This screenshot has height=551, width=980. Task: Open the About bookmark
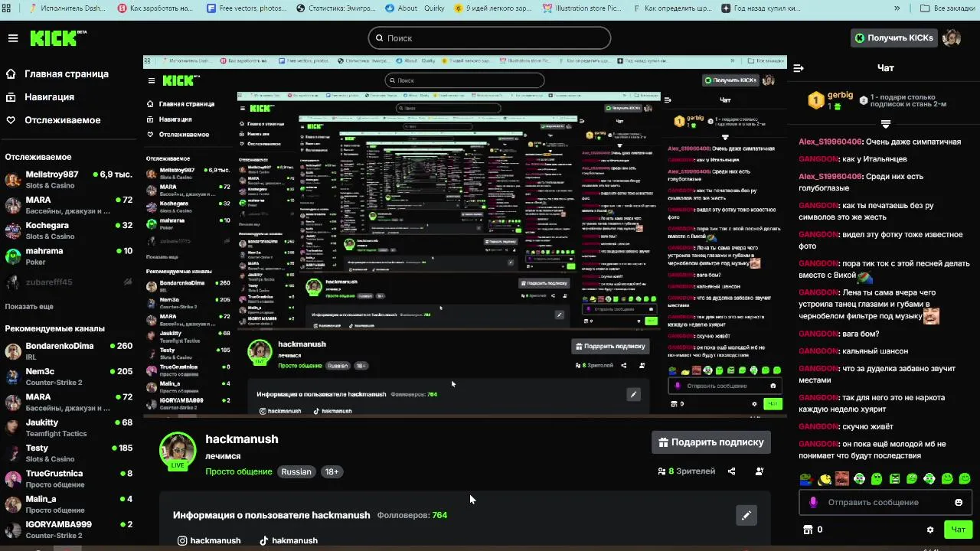click(x=402, y=8)
